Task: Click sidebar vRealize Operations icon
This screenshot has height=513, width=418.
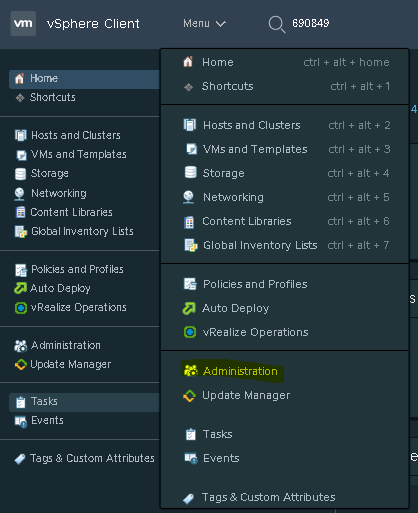Action: (21, 308)
